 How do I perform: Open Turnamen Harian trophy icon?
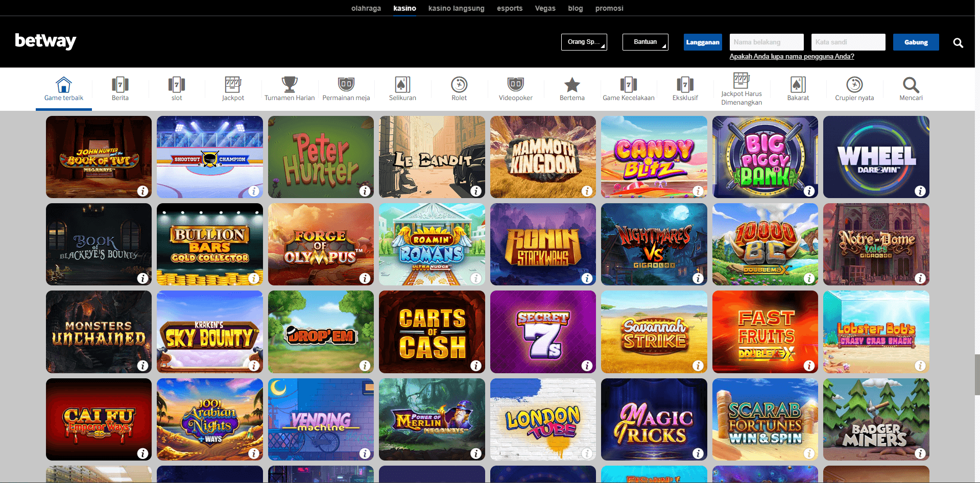pos(290,84)
